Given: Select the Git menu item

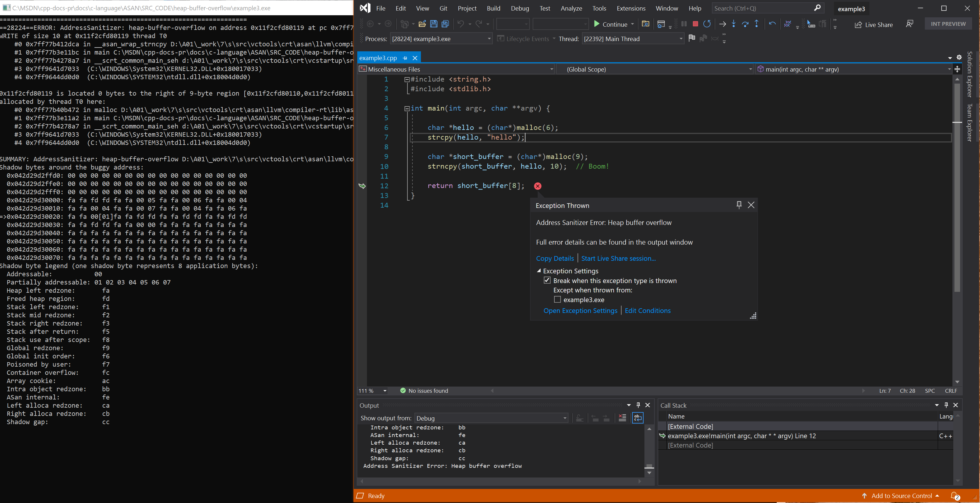Looking at the screenshot, I should pyautogui.click(x=443, y=8).
